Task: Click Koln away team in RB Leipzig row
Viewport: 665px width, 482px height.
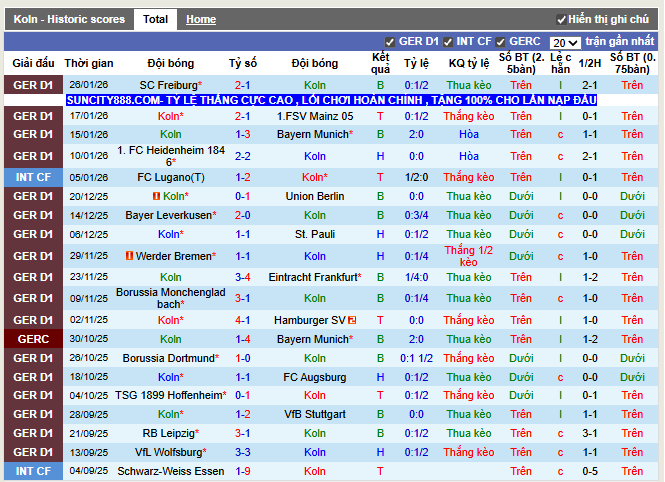Action: click(315, 433)
